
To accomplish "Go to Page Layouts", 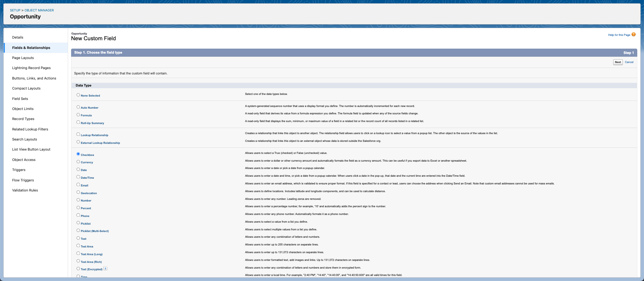I will coord(23,58).
